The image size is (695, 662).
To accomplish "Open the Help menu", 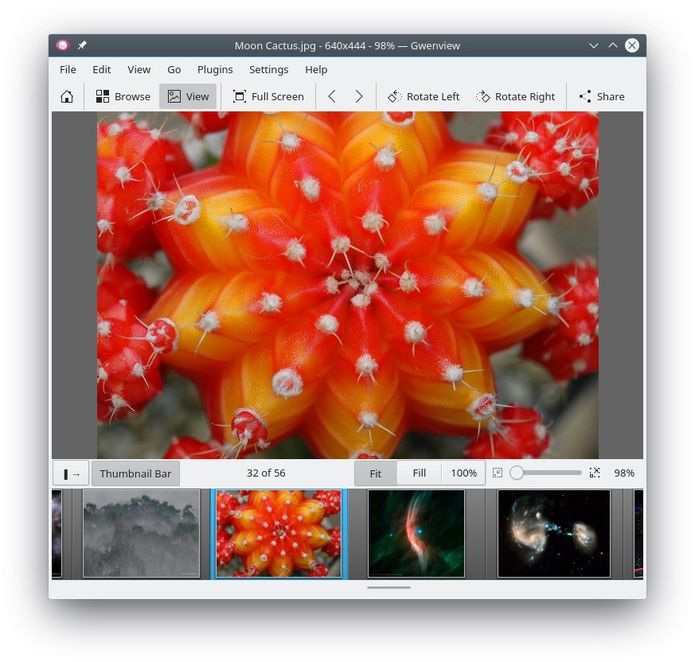I will (x=316, y=70).
